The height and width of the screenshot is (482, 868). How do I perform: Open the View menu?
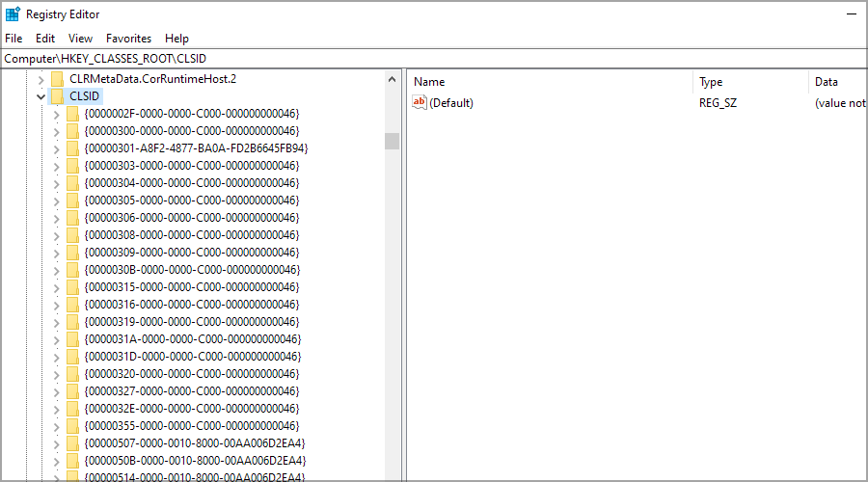click(x=80, y=39)
